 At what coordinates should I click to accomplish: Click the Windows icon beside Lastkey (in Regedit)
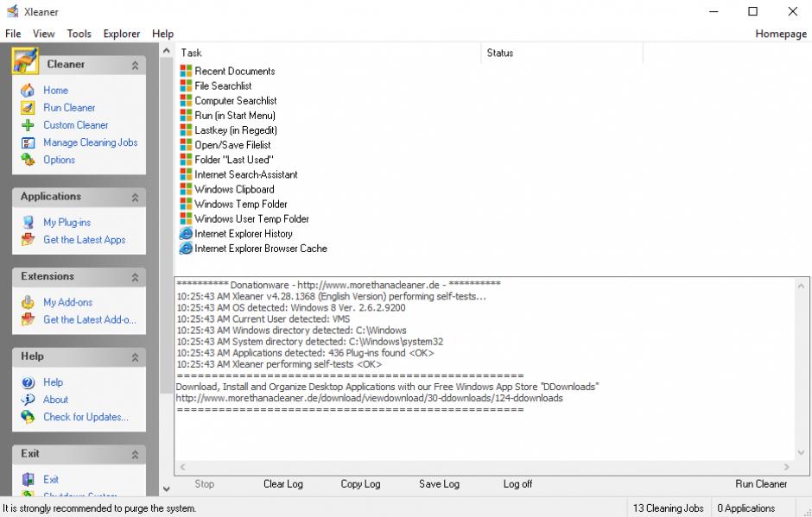pos(186,130)
